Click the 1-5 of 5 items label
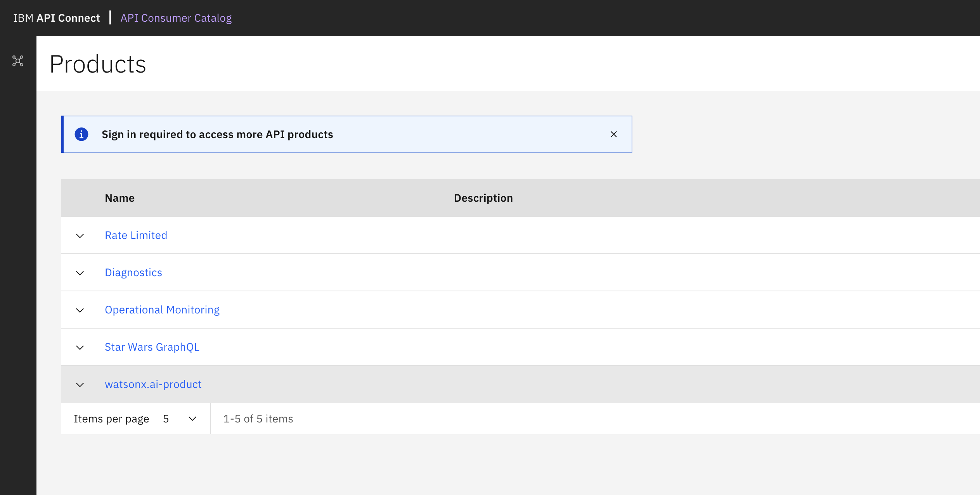Screen dimensions: 980x495 coord(258,419)
